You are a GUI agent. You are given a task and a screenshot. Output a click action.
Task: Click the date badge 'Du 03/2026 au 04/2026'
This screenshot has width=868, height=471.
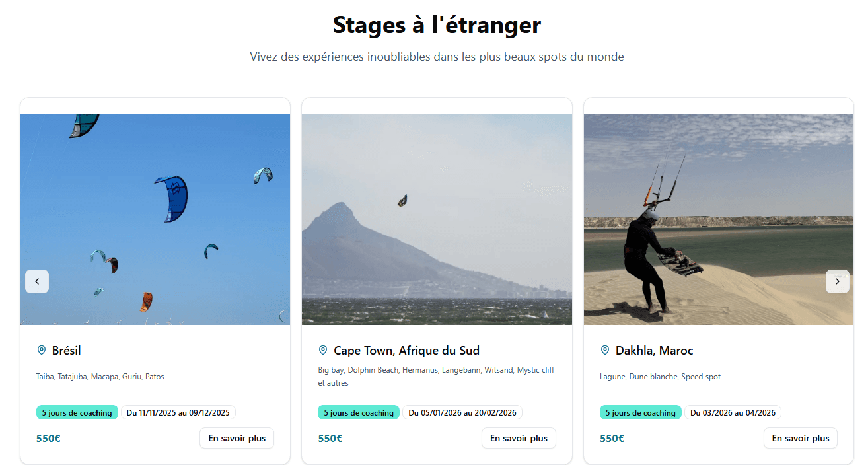[x=733, y=412]
